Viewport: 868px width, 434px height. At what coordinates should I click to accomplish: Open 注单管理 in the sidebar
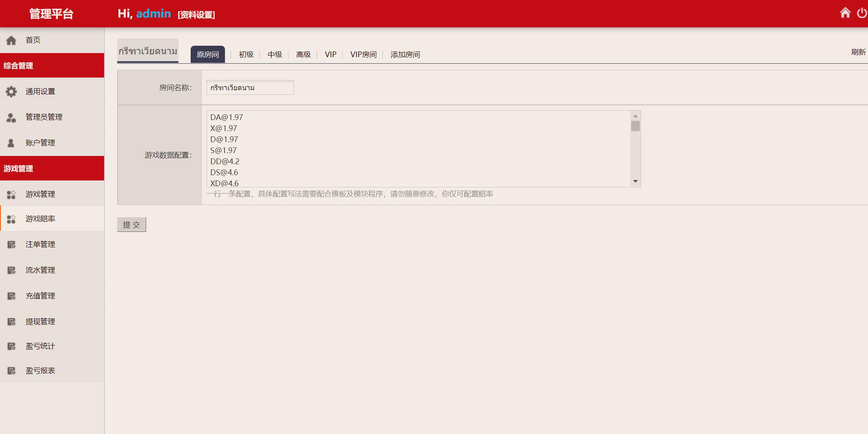pyautogui.click(x=52, y=245)
